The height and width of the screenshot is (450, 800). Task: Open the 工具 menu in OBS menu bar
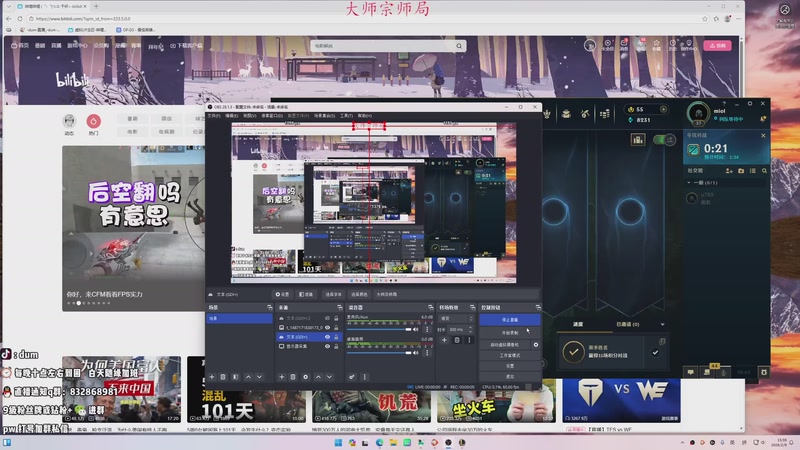pos(346,116)
